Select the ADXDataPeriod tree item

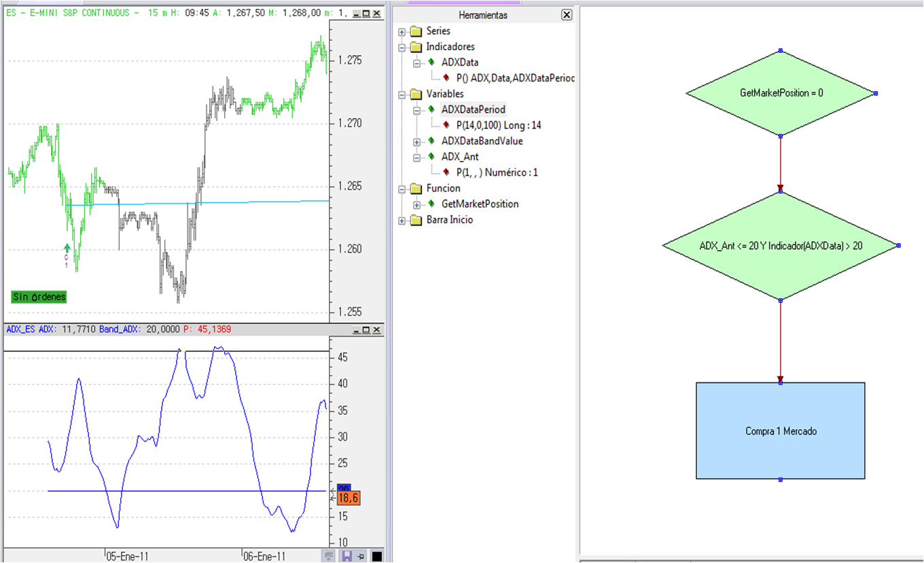474,109
